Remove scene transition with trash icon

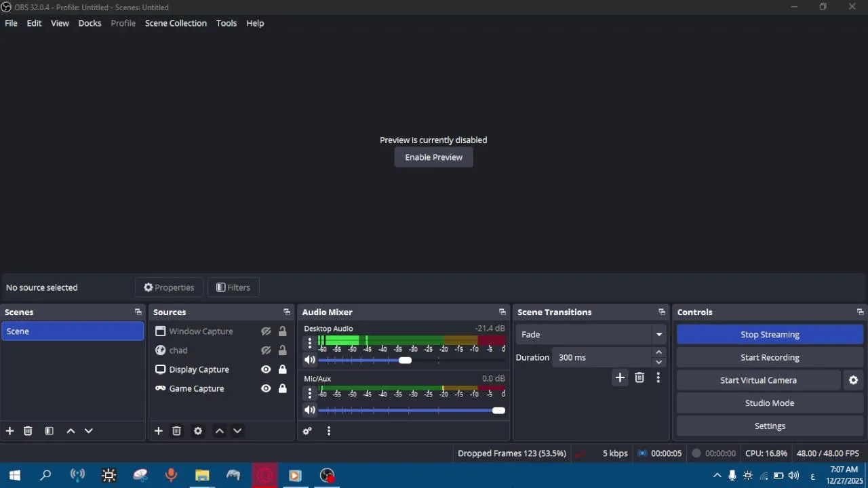639,378
